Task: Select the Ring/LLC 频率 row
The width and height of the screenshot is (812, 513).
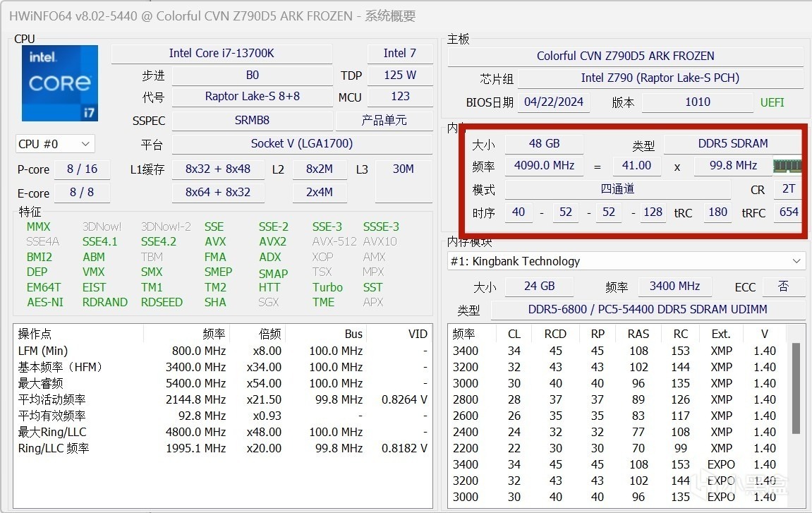Action: (x=223, y=449)
